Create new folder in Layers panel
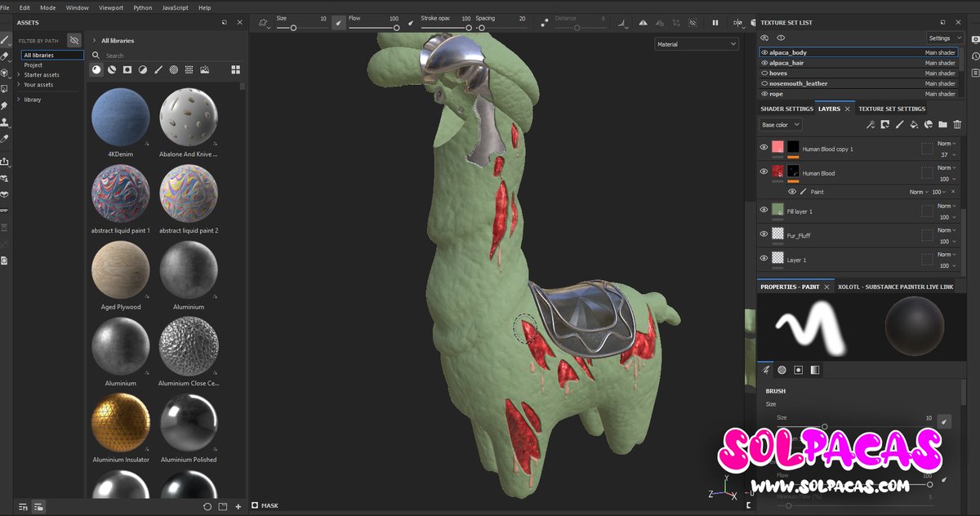Screen dimensions: 980x516 click(x=942, y=125)
